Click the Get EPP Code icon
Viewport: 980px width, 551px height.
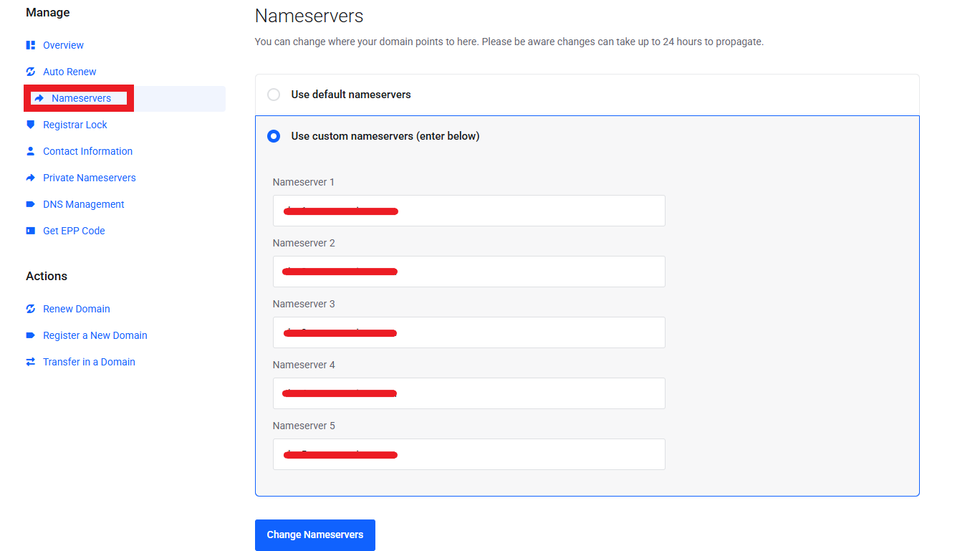click(31, 231)
